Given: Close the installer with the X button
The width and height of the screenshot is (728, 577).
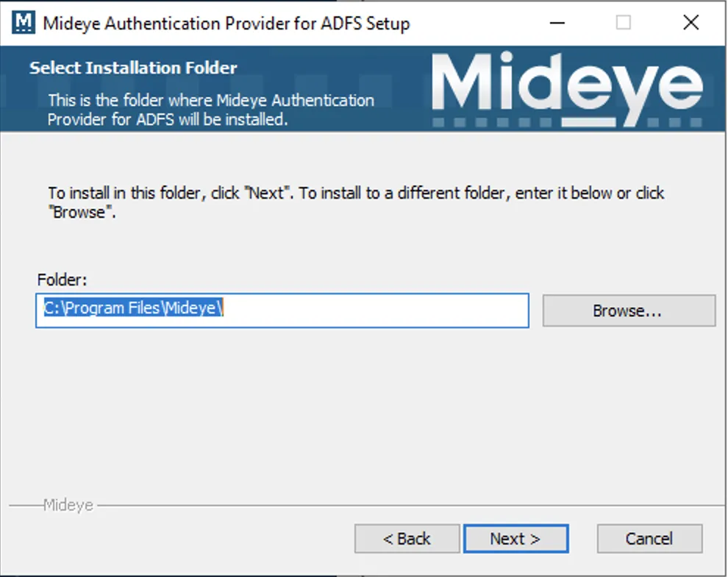Looking at the screenshot, I should click(x=690, y=23).
